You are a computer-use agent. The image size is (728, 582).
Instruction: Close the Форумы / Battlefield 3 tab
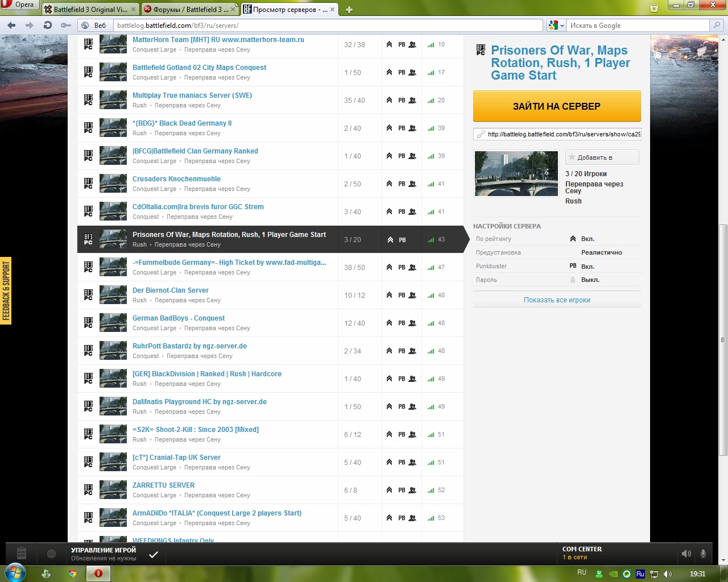(234, 9)
